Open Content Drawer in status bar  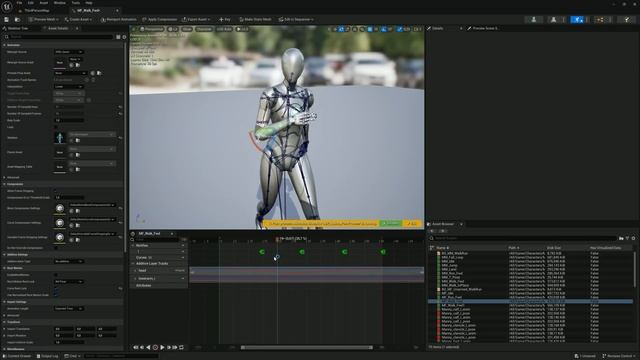17,356
